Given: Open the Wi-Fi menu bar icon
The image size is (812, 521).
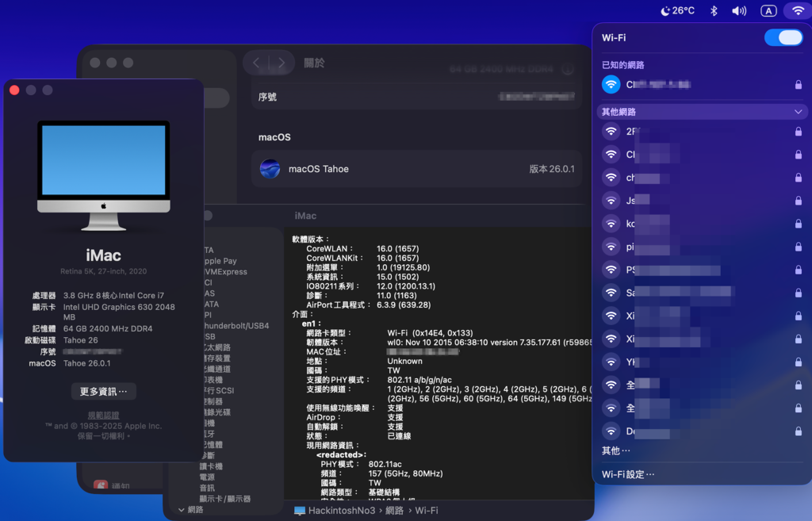Looking at the screenshot, I should pos(798,10).
